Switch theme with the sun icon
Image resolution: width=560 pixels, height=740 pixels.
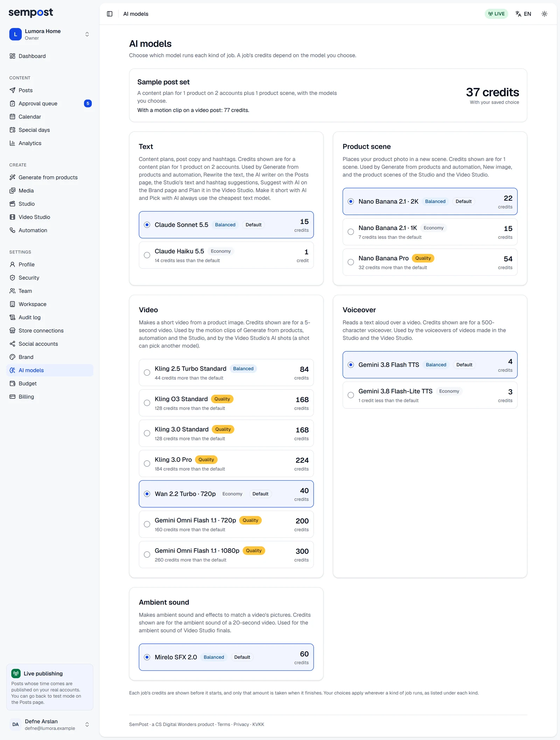click(544, 14)
